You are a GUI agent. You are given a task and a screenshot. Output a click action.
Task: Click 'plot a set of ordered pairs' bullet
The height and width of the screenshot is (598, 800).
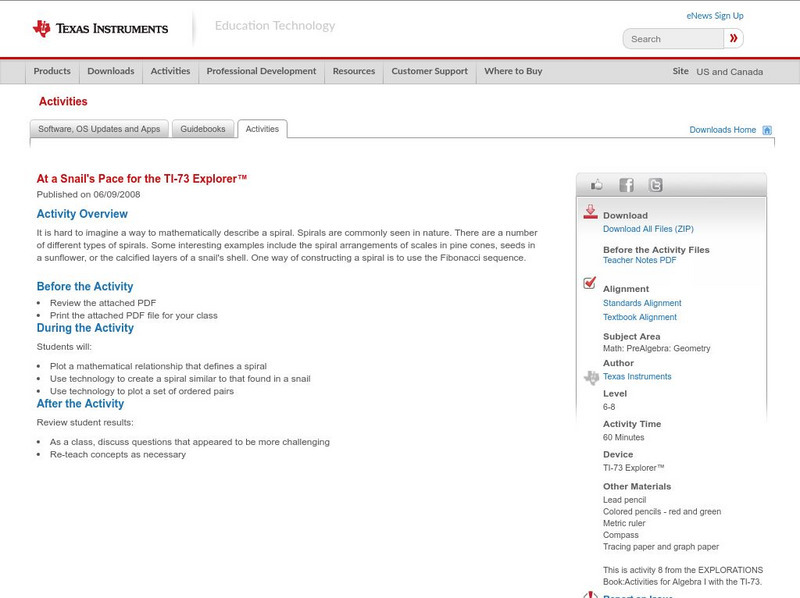pos(142,391)
